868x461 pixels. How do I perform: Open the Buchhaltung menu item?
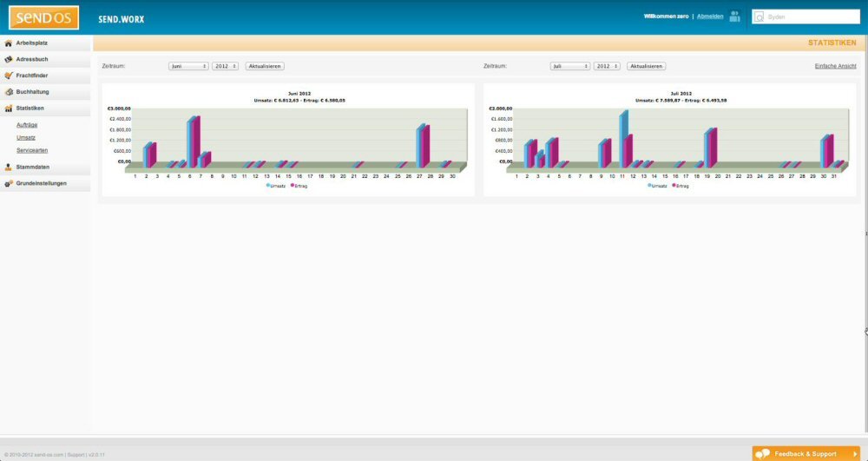click(x=45, y=92)
